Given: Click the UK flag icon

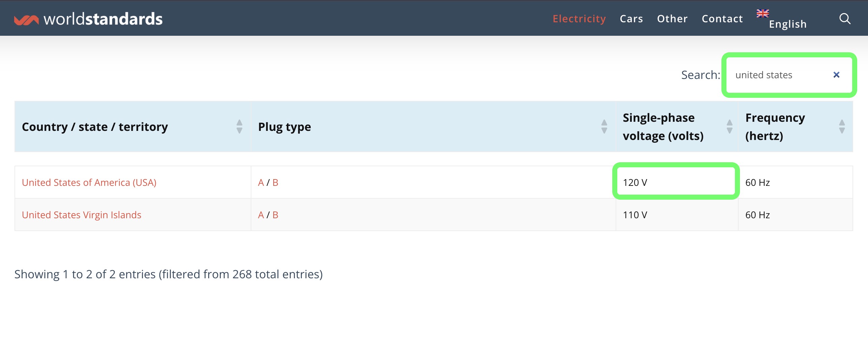Looking at the screenshot, I should click(763, 13).
